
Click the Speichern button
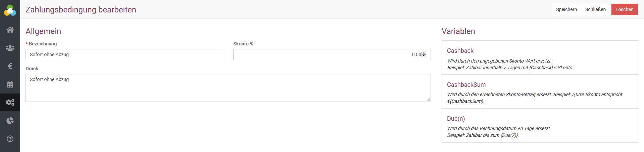point(566,9)
